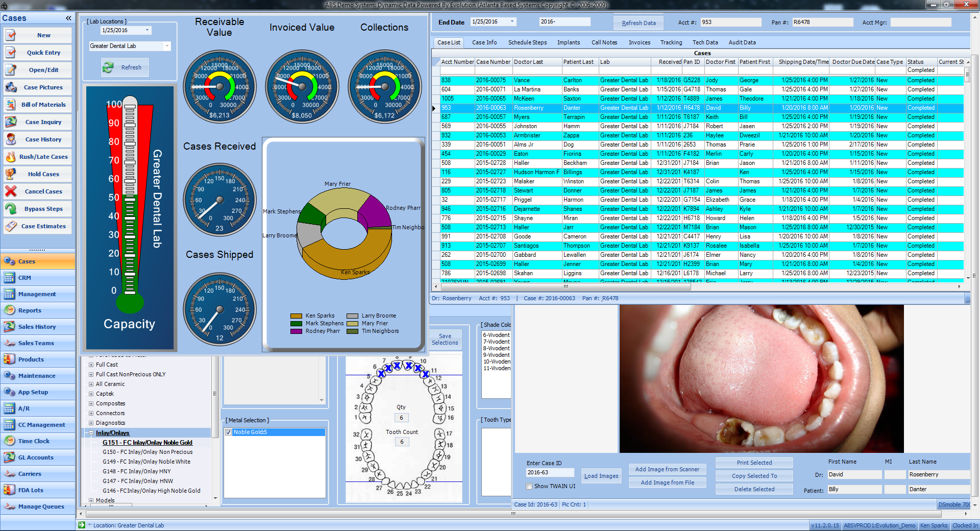980x531 pixels.
Task: Expand the Full Cast tree node
Action: [91, 365]
